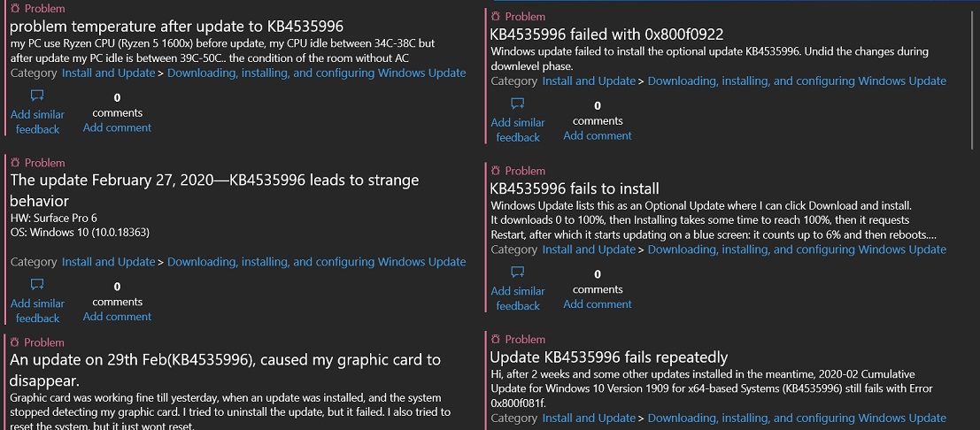Open the "Update KB4535996 fails repeatedly" feedback

click(608, 357)
